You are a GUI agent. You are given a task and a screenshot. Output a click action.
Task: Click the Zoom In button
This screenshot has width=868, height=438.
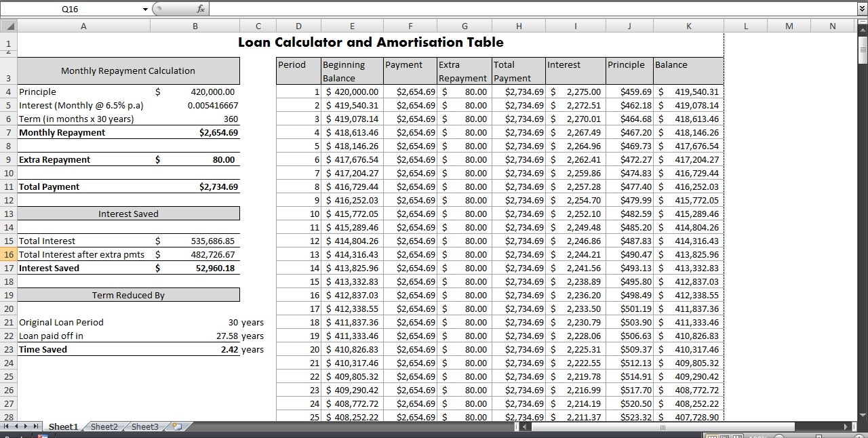859,436
